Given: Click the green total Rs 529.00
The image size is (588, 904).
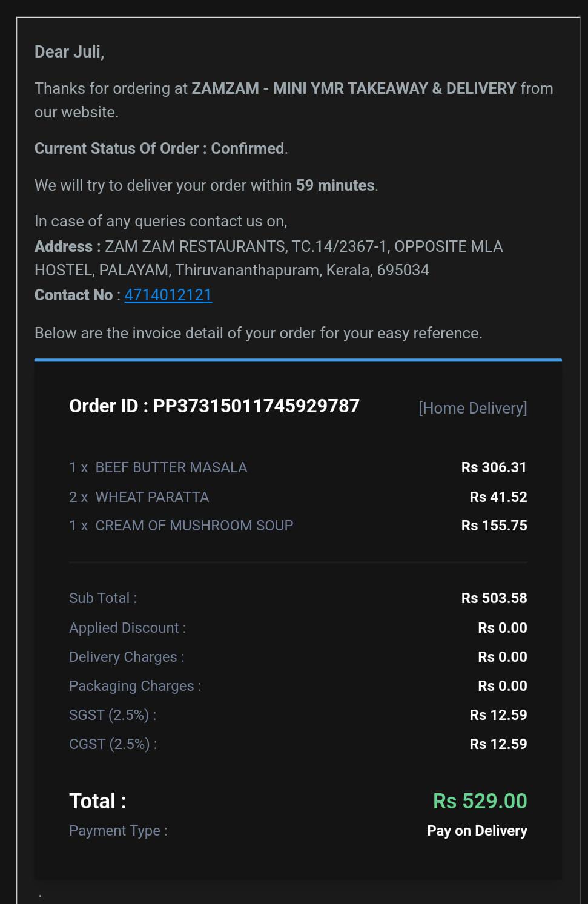Looking at the screenshot, I should click(480, 801).
